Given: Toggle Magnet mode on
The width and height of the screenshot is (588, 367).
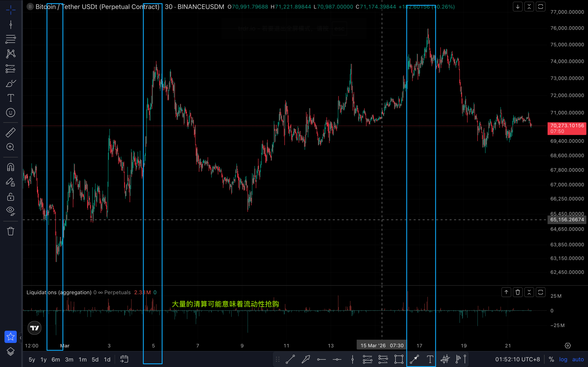Looking at the screenshot, I should [10, 167].
